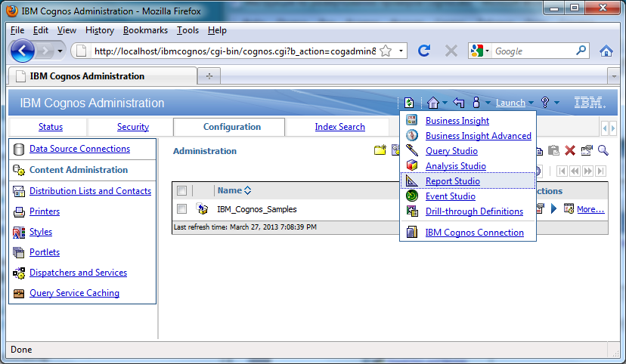Image resolution: width=626 pixels, height=364 pixels.
Task: Click the IBM Cognos Connection icon
Action: pyautogui.click(x=411, y=232)
